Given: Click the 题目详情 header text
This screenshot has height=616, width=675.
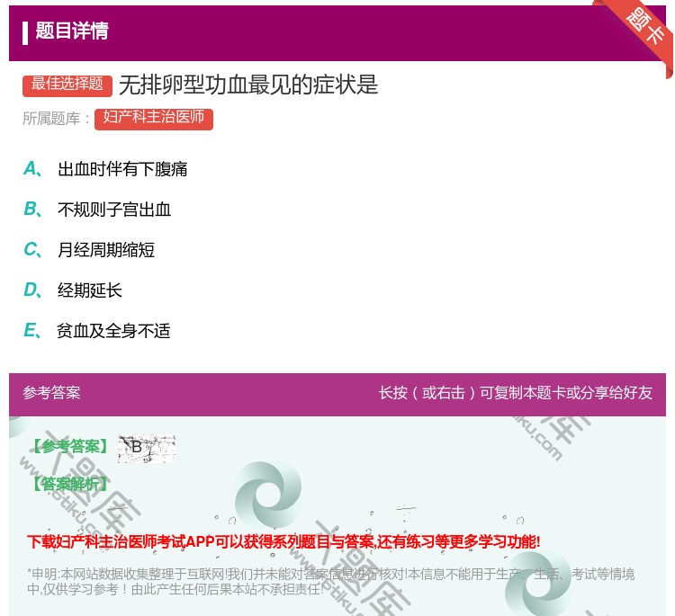Looking at the screenshot, I should click(72, 31).
